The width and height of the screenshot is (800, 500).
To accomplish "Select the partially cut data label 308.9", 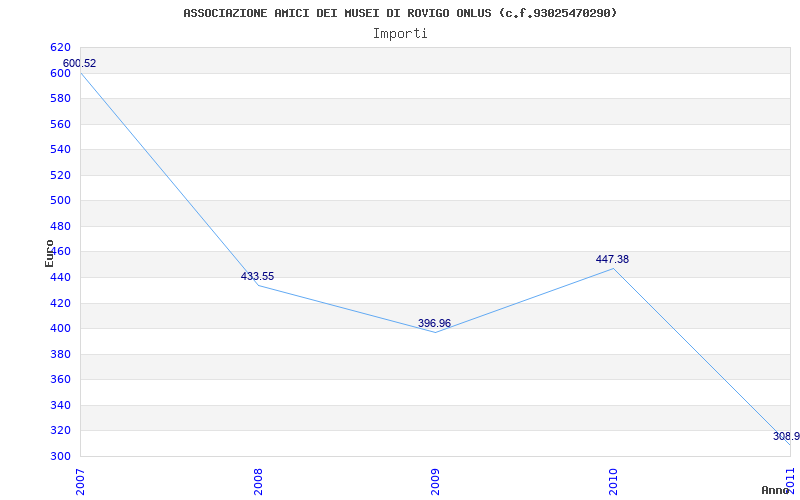I will coord(786,437).
